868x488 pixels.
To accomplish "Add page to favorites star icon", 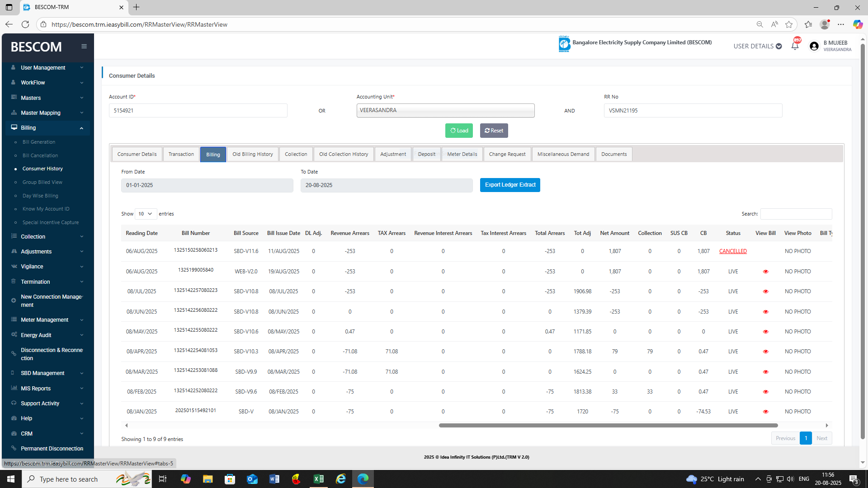I will tap(789, 24).
